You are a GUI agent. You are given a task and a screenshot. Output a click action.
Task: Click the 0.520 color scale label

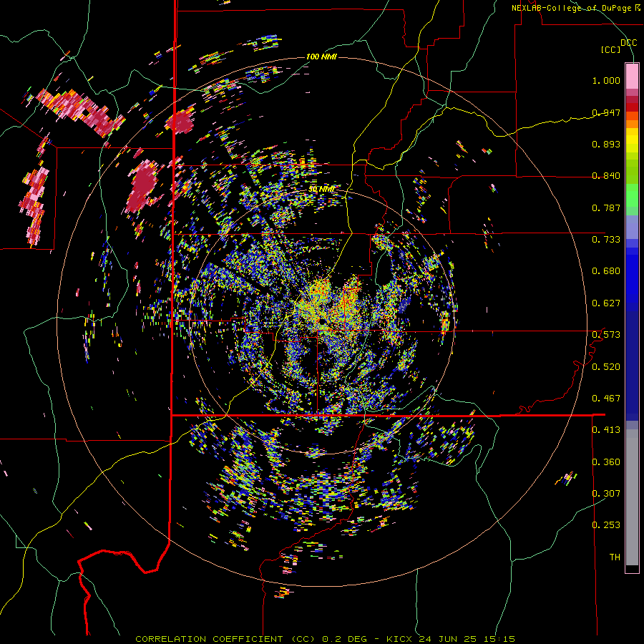tap(606, 367)
